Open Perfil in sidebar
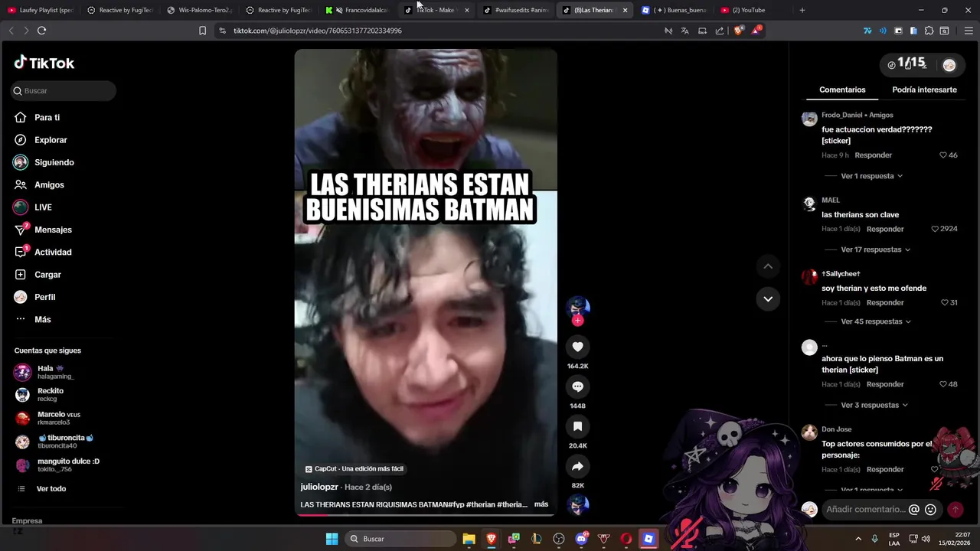The width and height of the screenshot is (980, 551). [x=44, y=297]
